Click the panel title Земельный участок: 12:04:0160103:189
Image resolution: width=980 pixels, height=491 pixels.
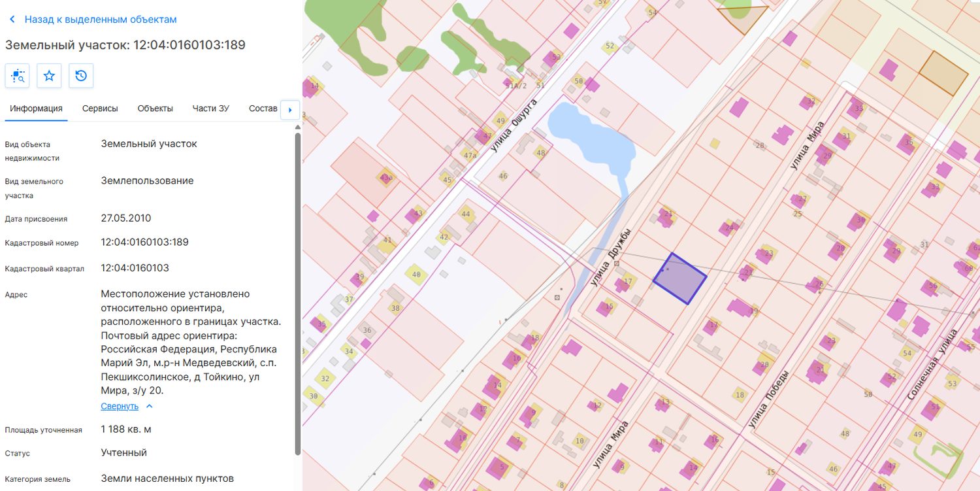(x=125, y=45)
